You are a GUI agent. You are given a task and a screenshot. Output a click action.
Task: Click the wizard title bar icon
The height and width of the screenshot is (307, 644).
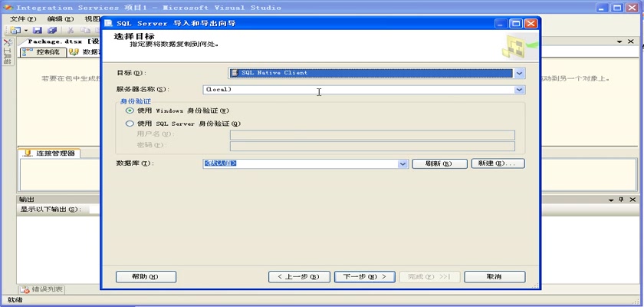coord(108,24)
